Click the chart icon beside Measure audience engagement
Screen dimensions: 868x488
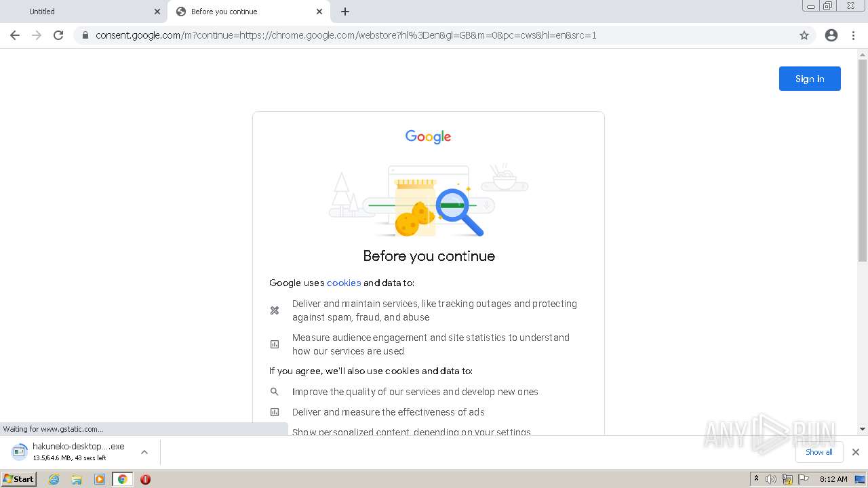tap(275, 344)
